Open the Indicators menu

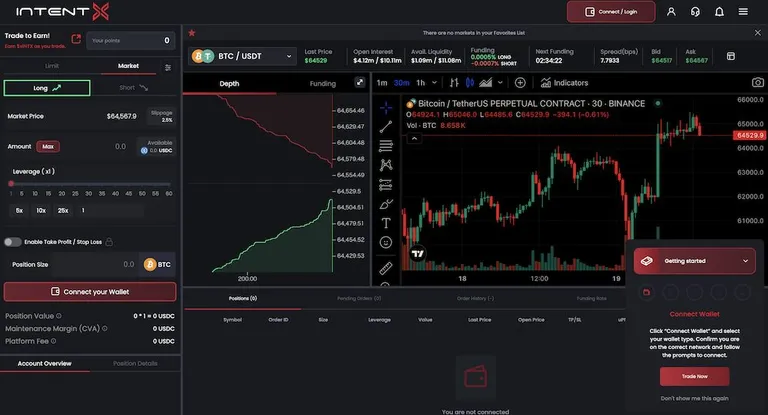point(564,83)
